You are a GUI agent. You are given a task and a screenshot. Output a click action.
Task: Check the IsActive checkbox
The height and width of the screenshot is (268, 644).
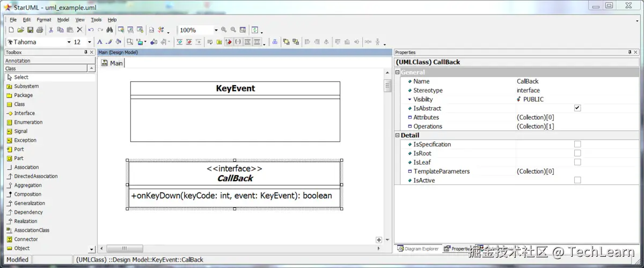577,181
